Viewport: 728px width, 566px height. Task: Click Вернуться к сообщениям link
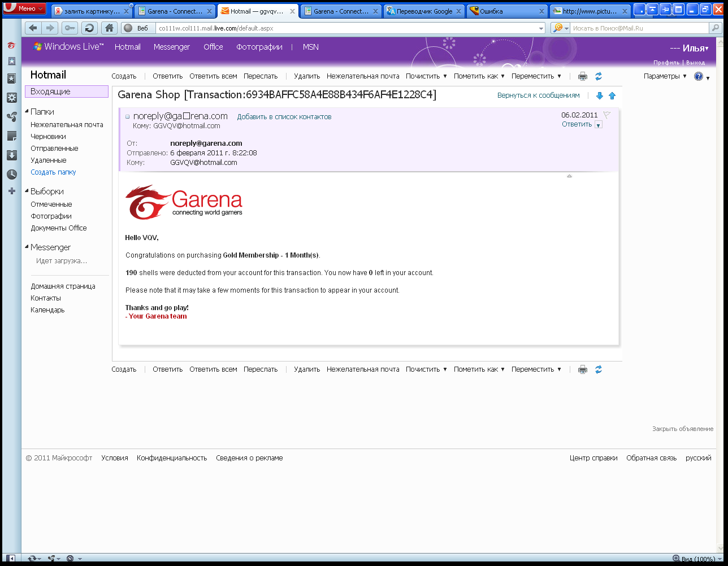point(539,95)
